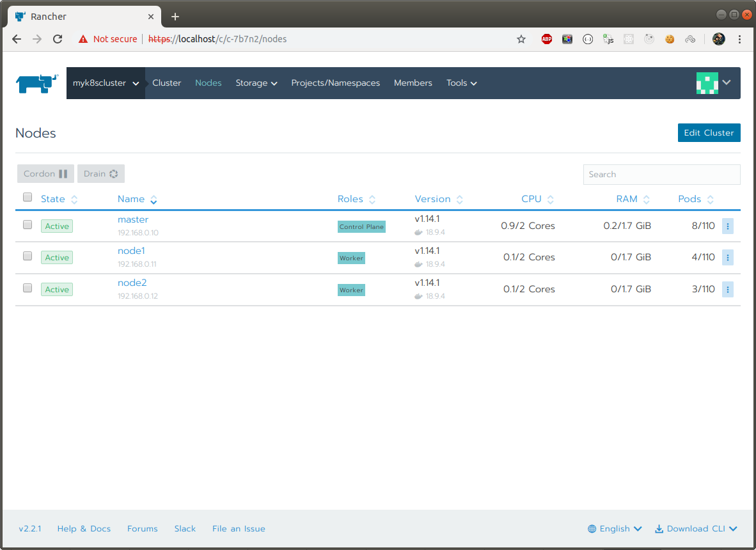
Task: Sort nodes by Roles column
Action: (x=356, y=199)
